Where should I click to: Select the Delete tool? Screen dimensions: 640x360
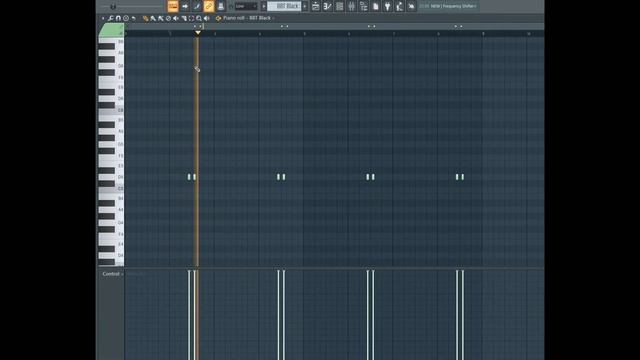pos(168,18)
